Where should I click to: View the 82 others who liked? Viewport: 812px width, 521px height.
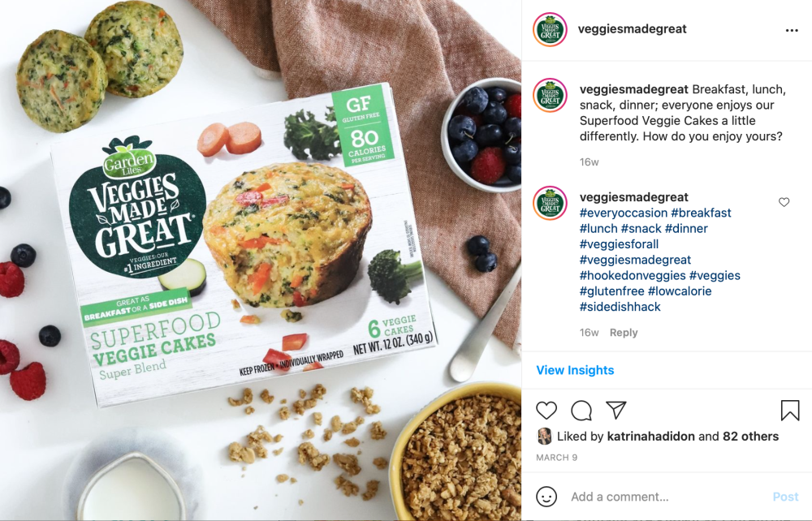[750, 436]
